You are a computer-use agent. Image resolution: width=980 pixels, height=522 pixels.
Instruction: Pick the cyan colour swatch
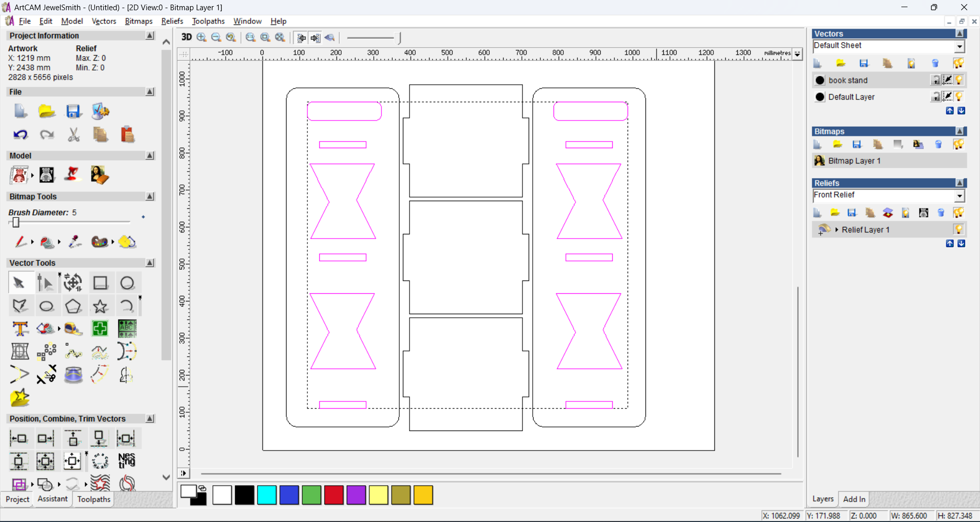click(267, 495)
